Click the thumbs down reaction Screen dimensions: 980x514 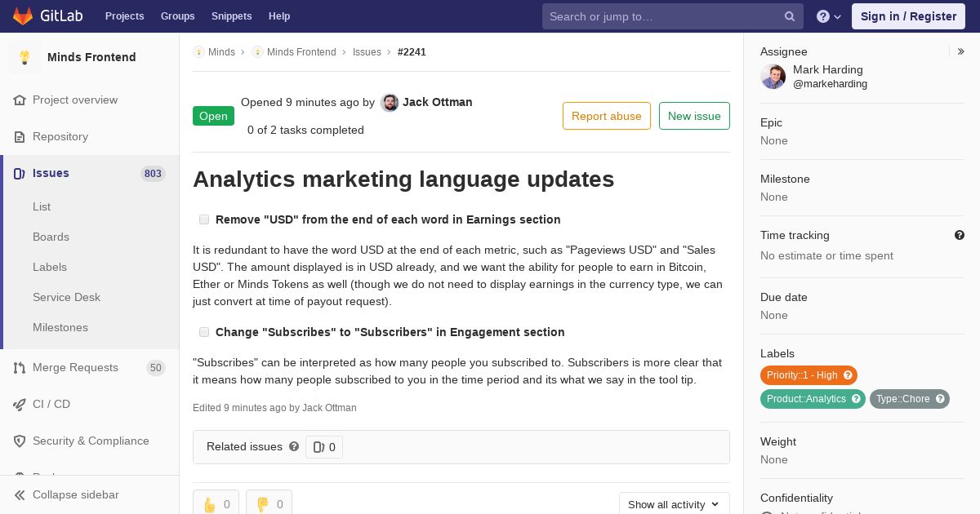[x=269, y=504]
